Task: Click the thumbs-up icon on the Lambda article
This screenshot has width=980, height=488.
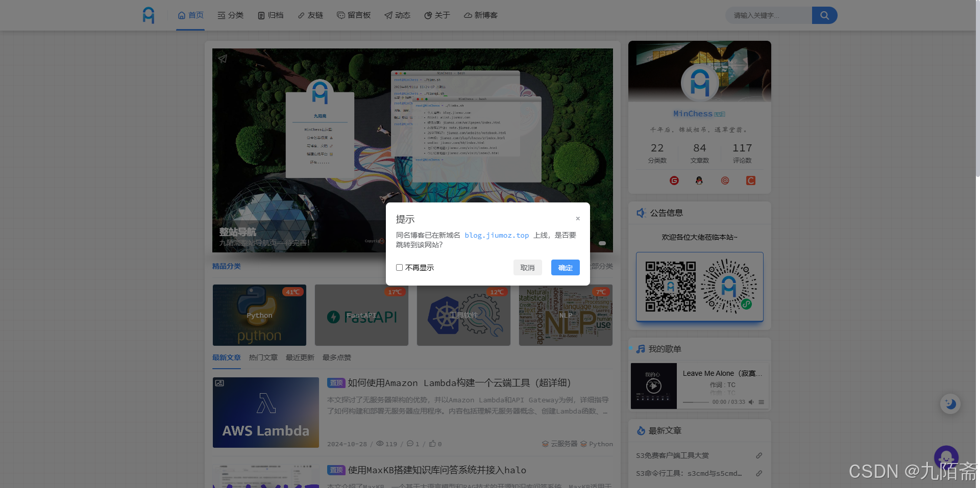Action: (x=432, y=444)
